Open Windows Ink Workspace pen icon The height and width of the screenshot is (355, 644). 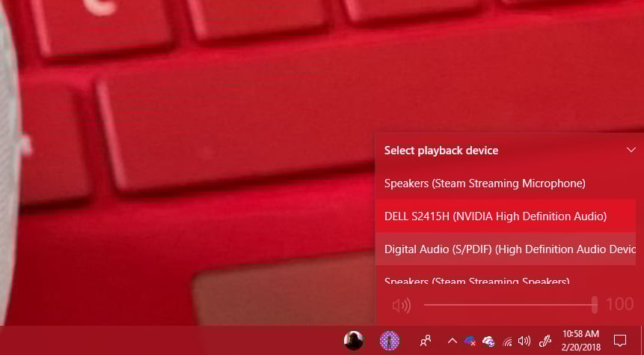pos(545,341)
